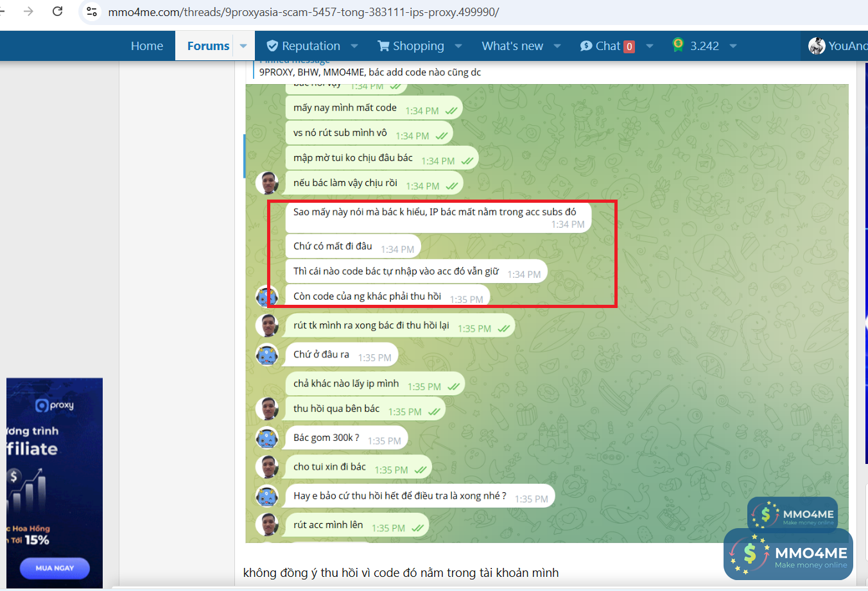Open the Shopping menu

pyautogui.click(x=411, y=46)
